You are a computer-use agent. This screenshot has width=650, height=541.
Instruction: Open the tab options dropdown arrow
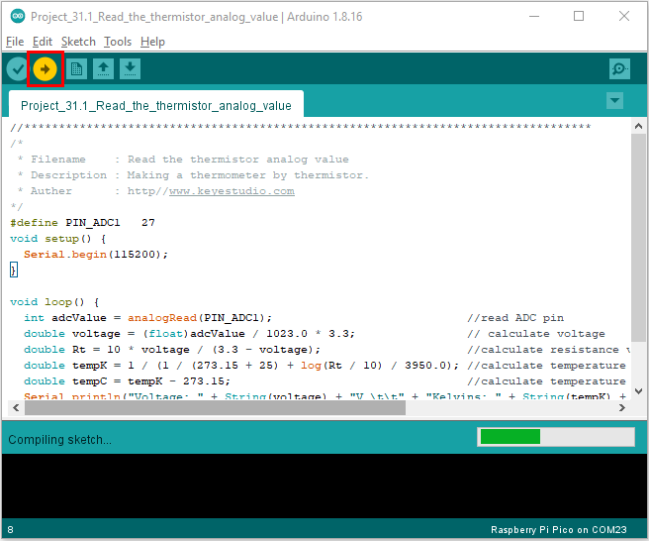(615, 100)
